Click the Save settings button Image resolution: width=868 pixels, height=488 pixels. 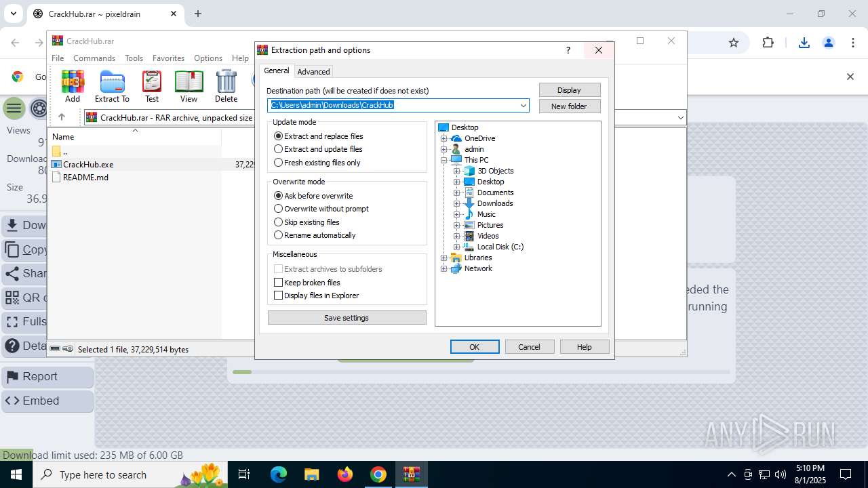click(x=347, y=318)
